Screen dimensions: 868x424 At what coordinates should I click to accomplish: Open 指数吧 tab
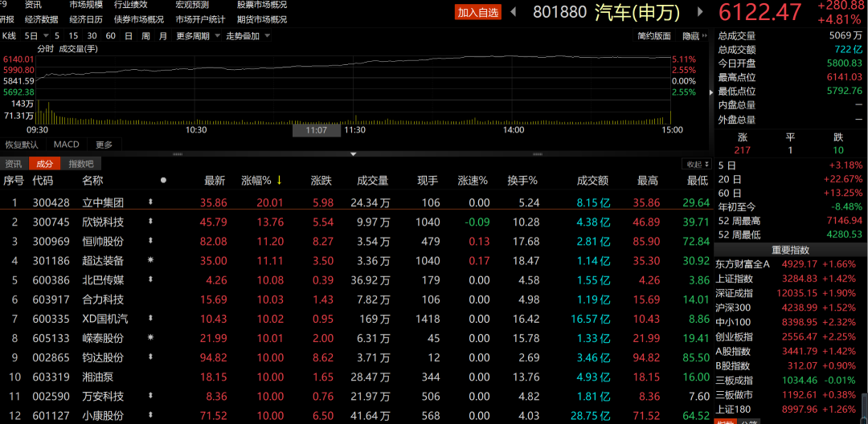(81, 164)
